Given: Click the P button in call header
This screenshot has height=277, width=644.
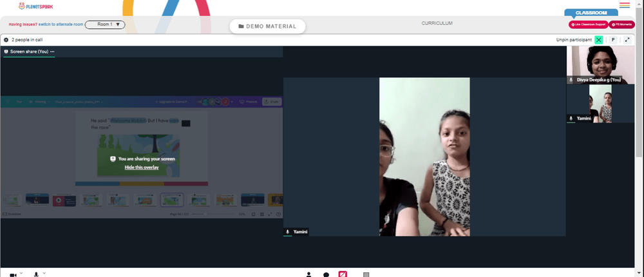Looking at the screenshot, I should click(x=613, y=40).
